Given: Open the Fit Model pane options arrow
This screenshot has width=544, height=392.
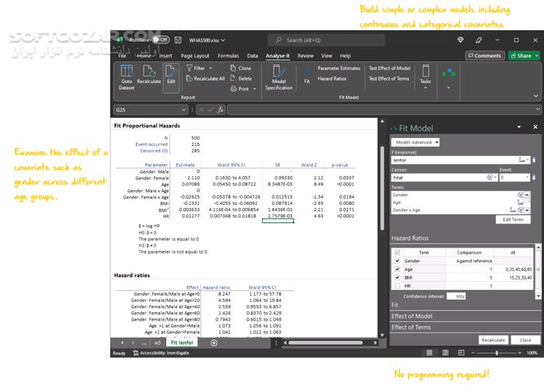Looking at the screenshot, I should (519, 127).
